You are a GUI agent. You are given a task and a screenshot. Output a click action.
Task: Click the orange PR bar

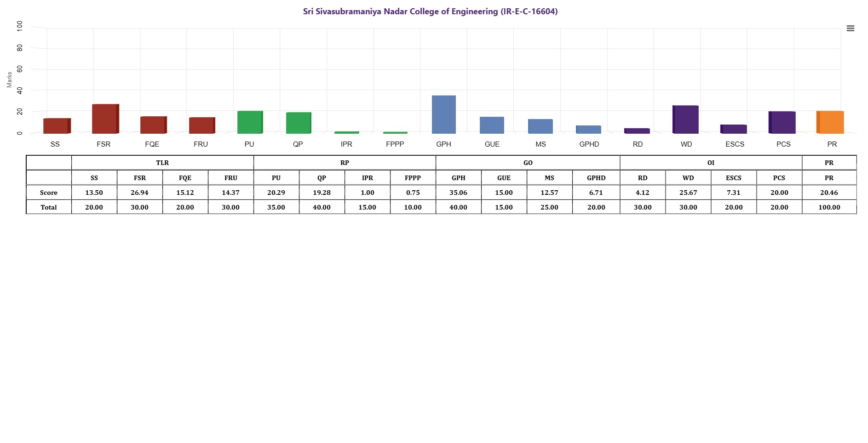coord(830,122)
